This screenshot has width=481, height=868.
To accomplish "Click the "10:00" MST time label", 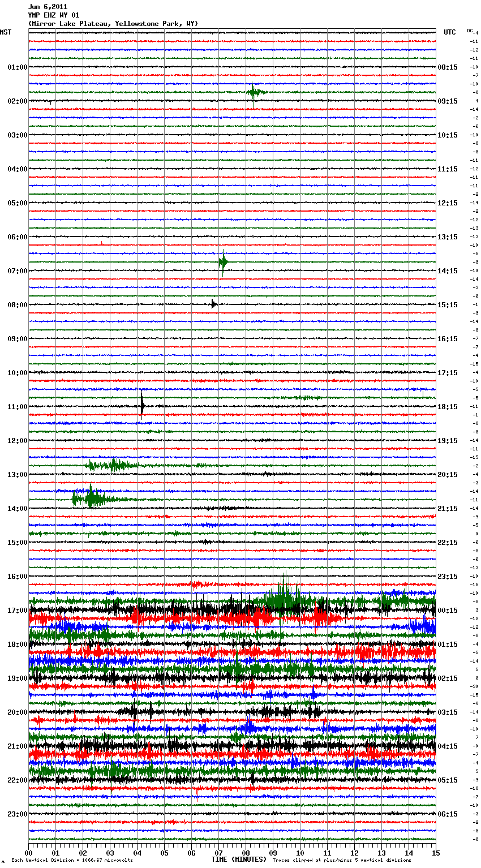I will click(x=18, y=373).
